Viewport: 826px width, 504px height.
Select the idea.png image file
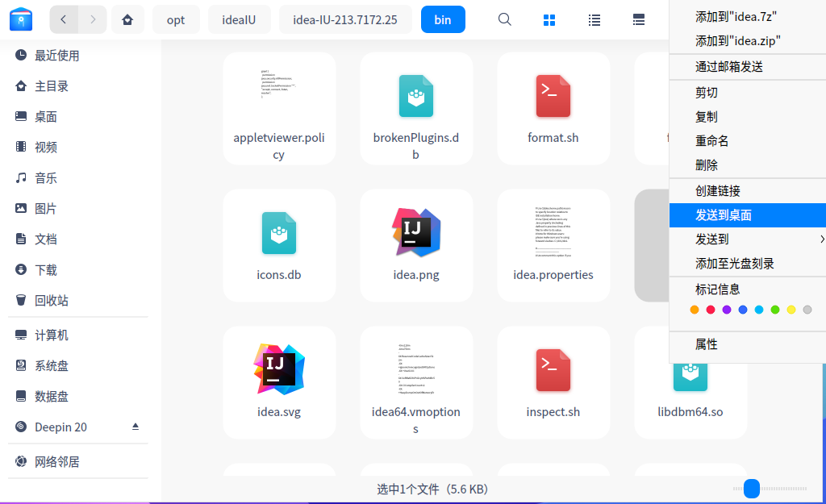[416, 245]
